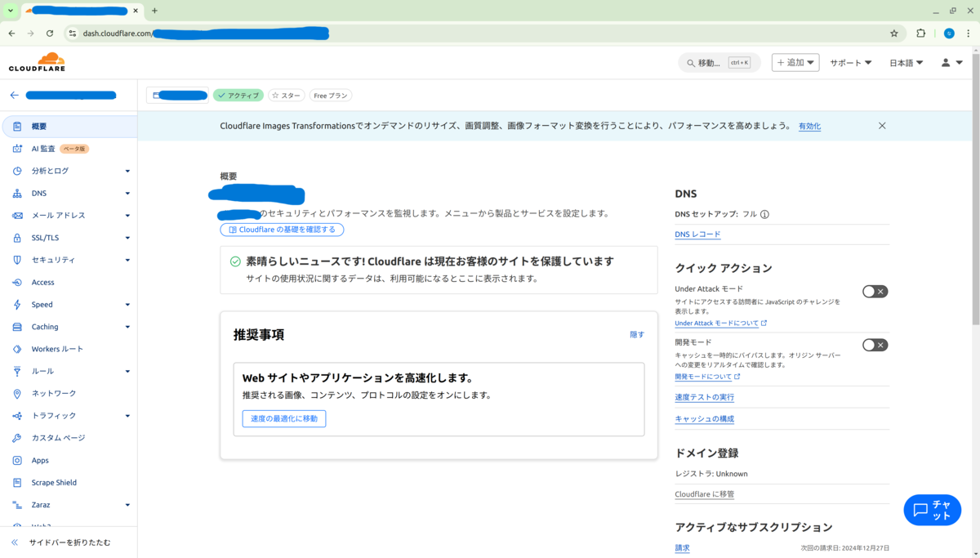Click the 概要 clipboard icon in sidebar
This screenshot has width=980, height=558.
17,127
